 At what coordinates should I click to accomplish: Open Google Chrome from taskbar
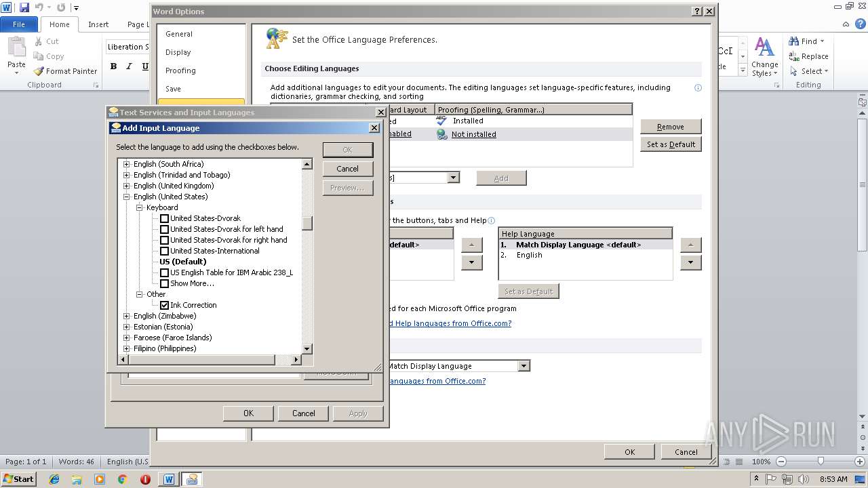pos(122,479)
